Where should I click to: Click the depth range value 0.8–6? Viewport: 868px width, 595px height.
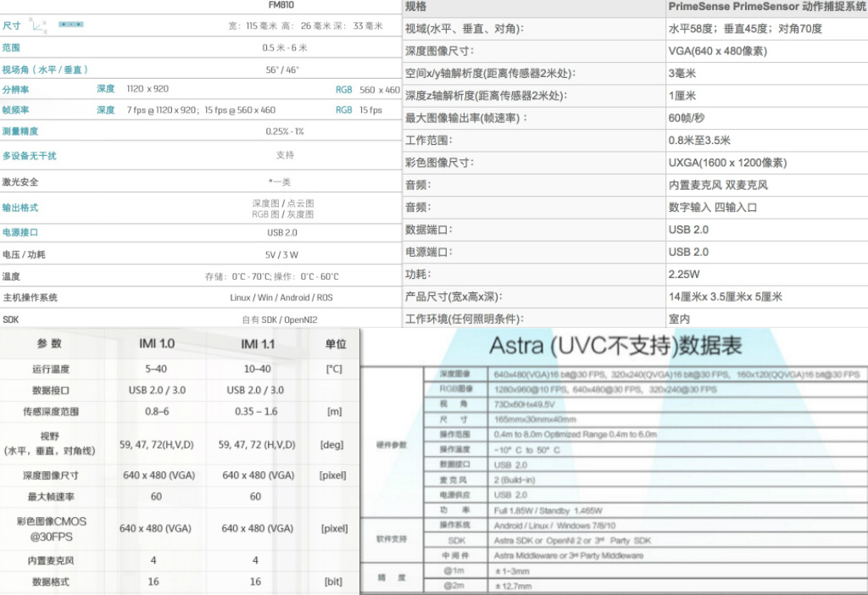coord(157,411)
